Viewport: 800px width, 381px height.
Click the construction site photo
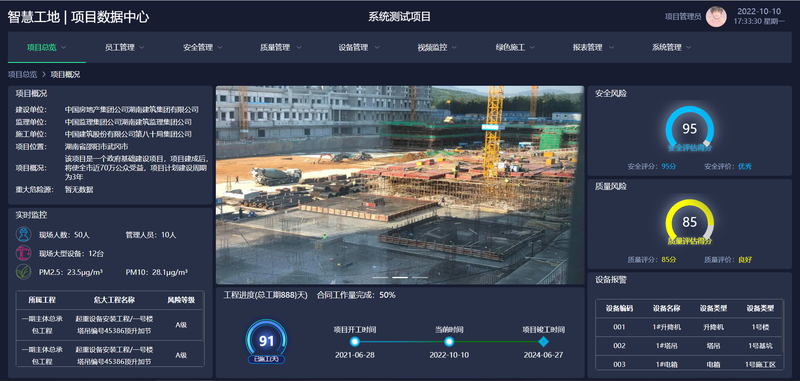tap(400, 185)
